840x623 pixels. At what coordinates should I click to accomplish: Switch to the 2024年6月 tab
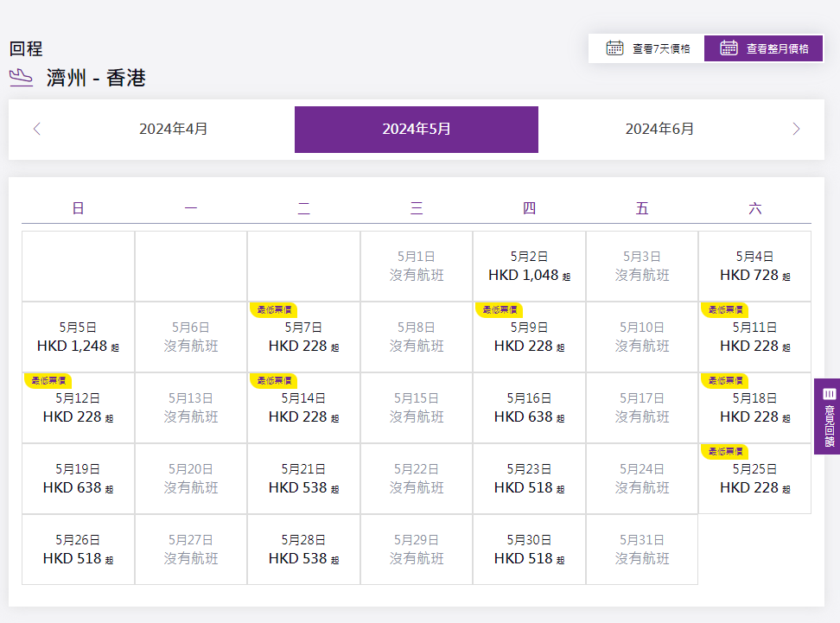(x=659, y=130)
